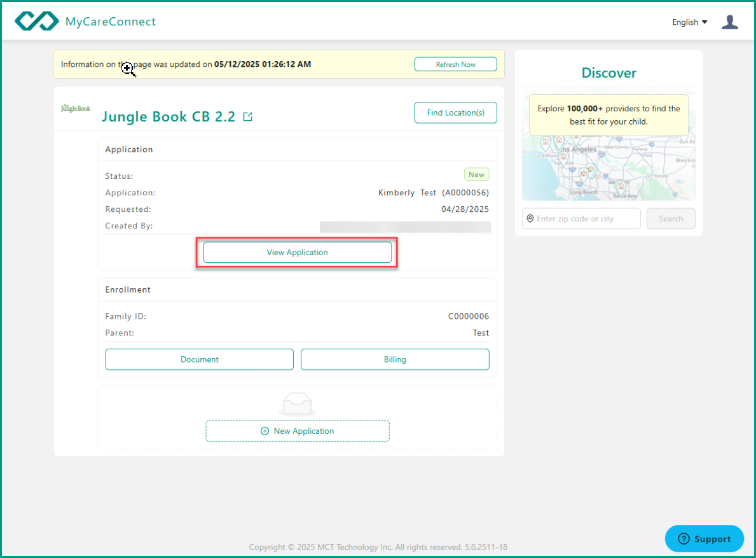Click the Application section header

(x=128, y=150)
